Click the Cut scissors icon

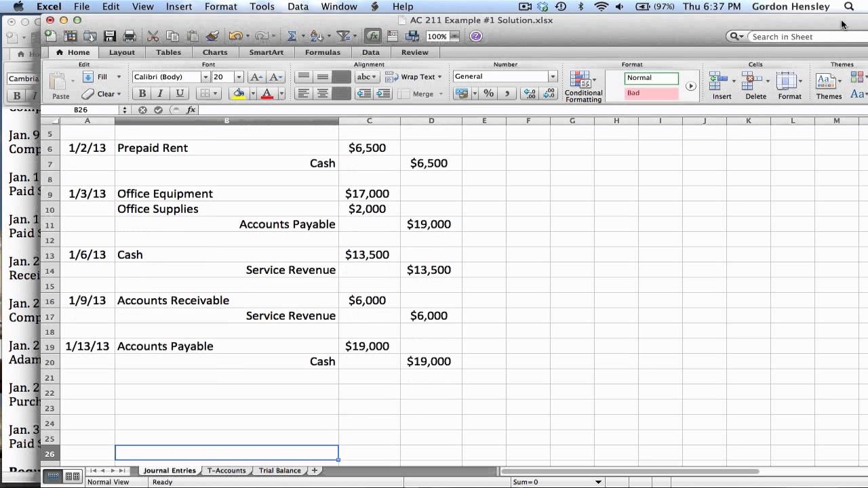(153, 36)
